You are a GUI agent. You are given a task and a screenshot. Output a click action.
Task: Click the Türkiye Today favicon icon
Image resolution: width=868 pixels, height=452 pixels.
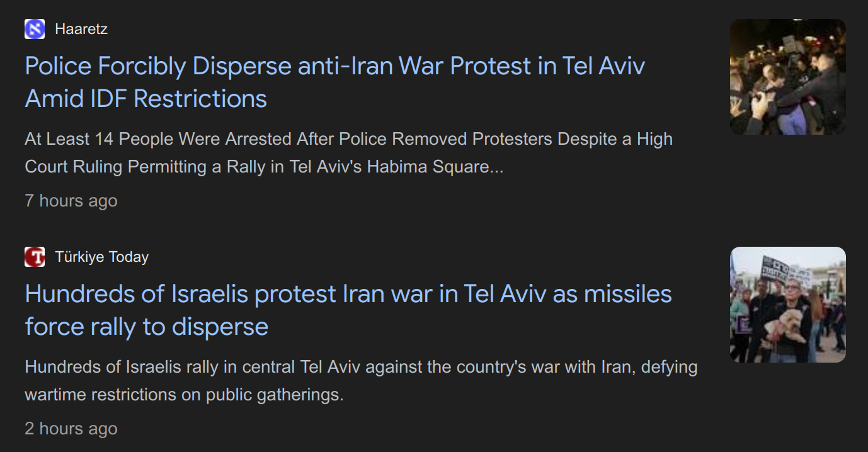[x=35, y=257]
